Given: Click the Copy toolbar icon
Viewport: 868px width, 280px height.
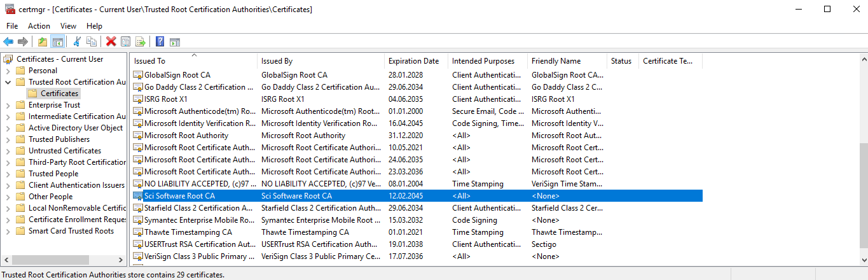Looking at the screenshot, I should (x=92, y=42).
